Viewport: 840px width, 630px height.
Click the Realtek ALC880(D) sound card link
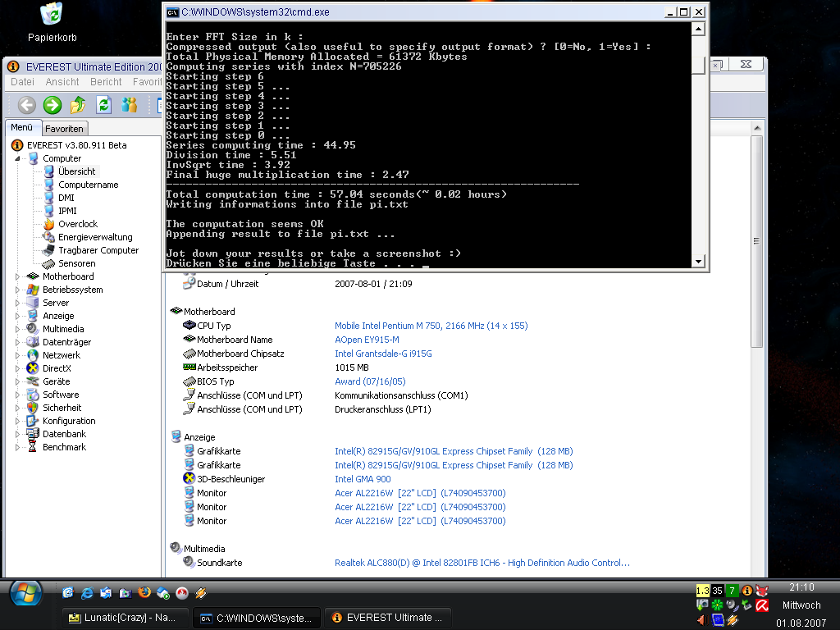(482, 563)
